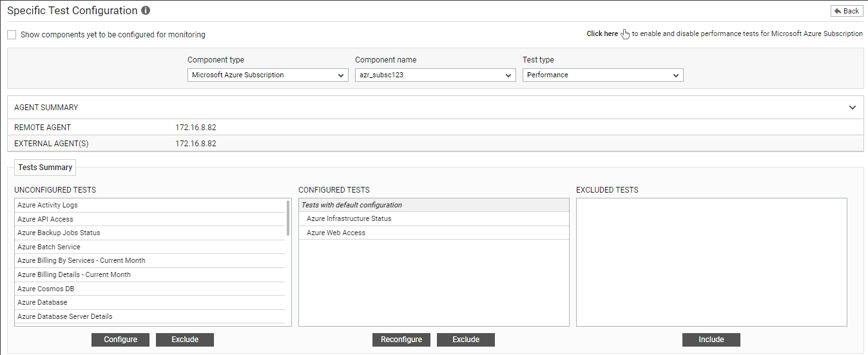Select Azure Infrastructure Status in configured tests
Viewport: 868px width, 355px height.
tap(434, 218)
